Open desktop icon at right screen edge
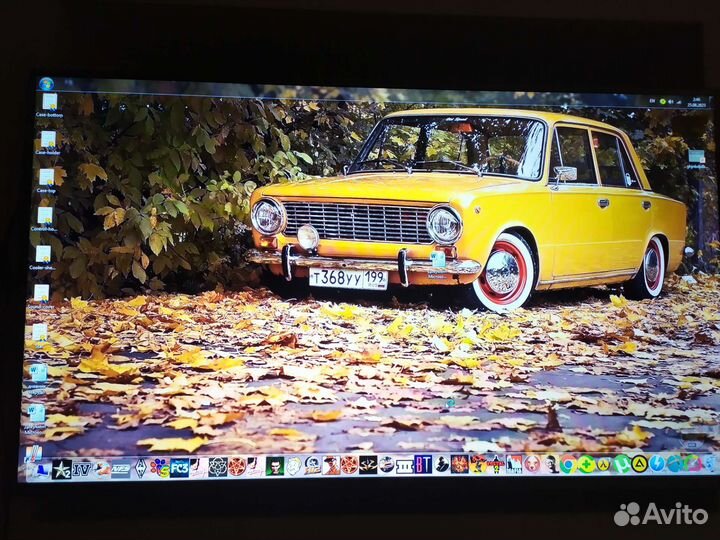 point(696,158)
